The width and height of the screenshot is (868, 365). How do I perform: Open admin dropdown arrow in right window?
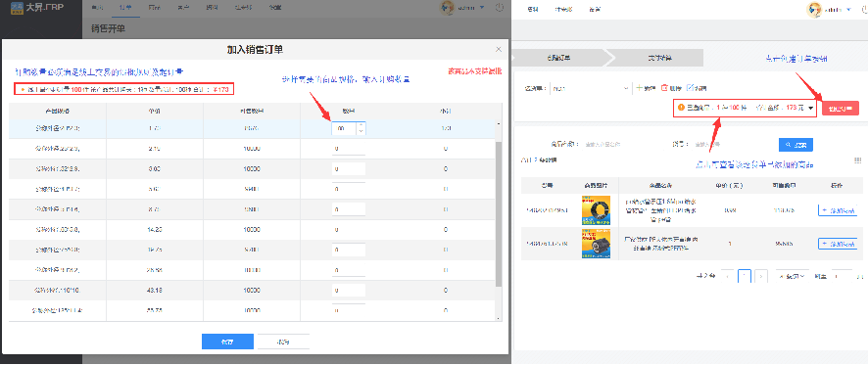(x=848, y=10)
